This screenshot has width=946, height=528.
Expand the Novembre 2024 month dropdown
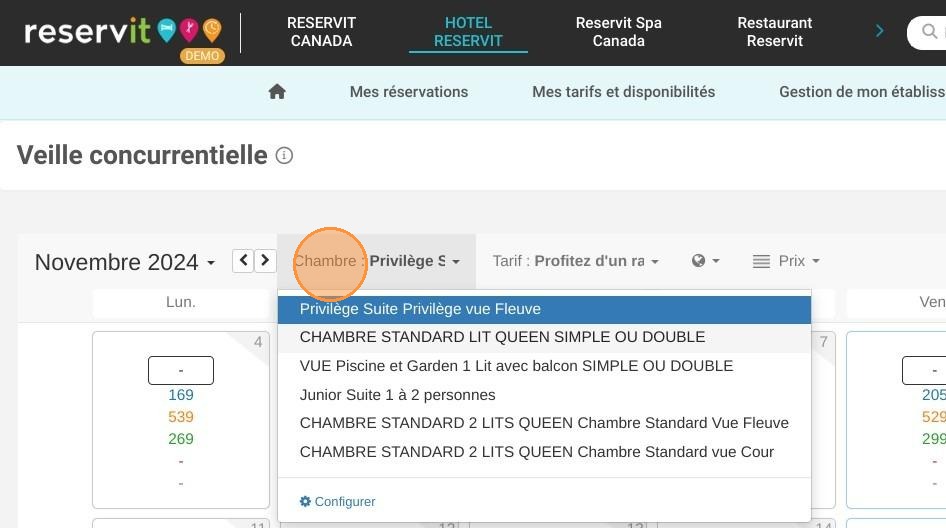point(125,262)
